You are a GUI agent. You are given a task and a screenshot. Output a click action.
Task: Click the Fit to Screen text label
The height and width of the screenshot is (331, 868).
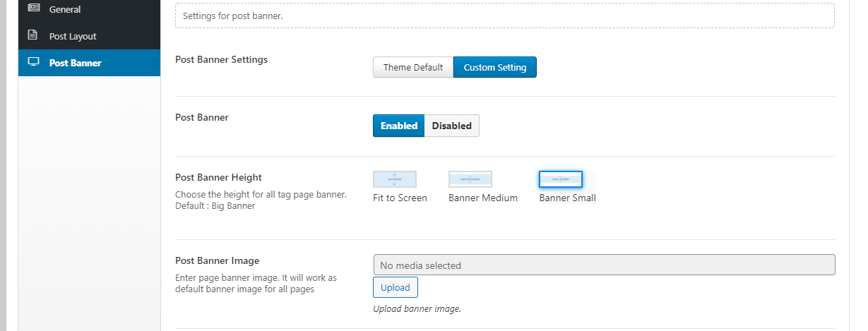tap(400, 198)
